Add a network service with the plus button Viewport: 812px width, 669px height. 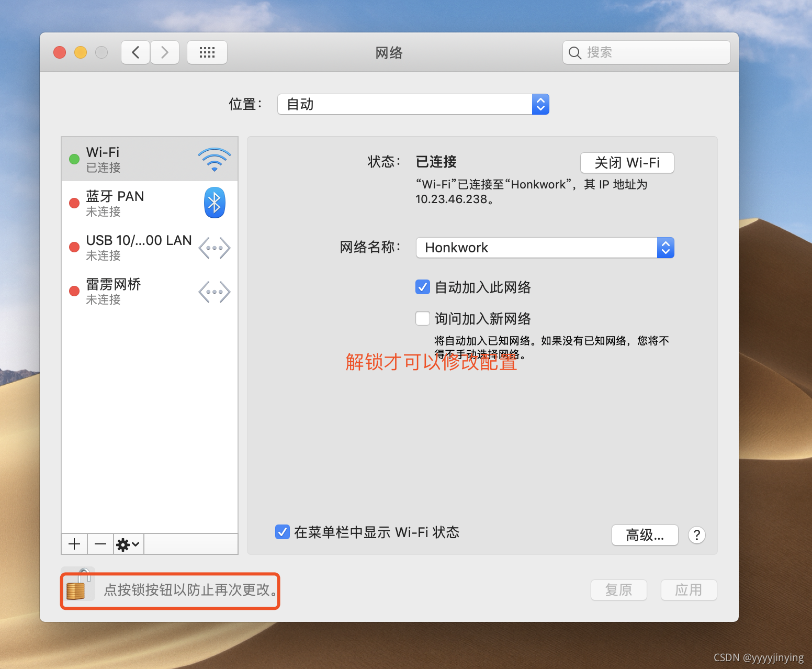[x=74, y=544]
